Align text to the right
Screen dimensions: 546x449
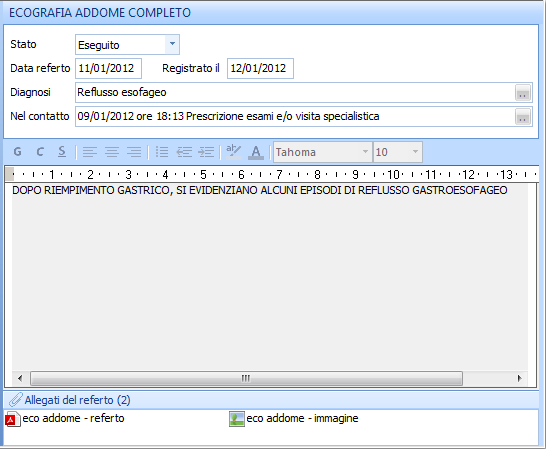[134, 152]
